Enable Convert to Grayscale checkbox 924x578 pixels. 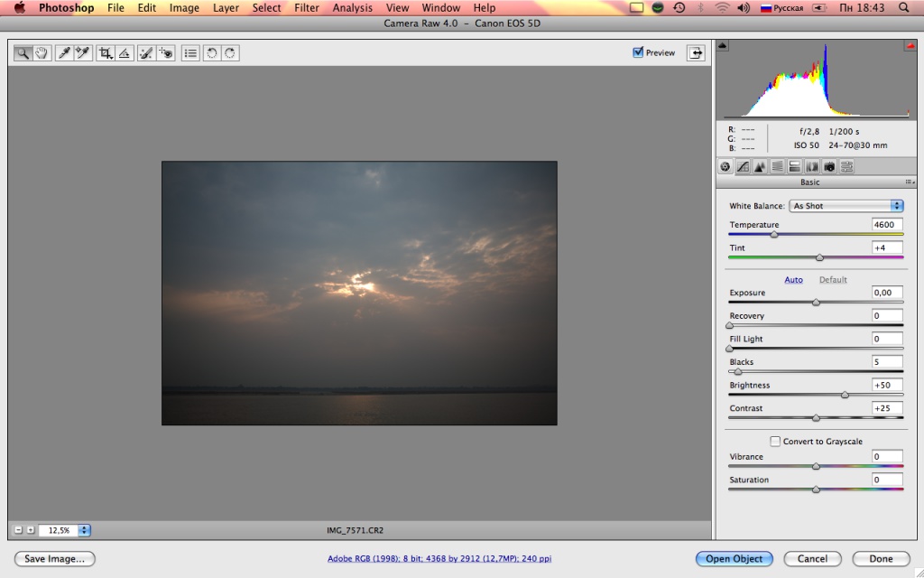(x=774, y=442)
